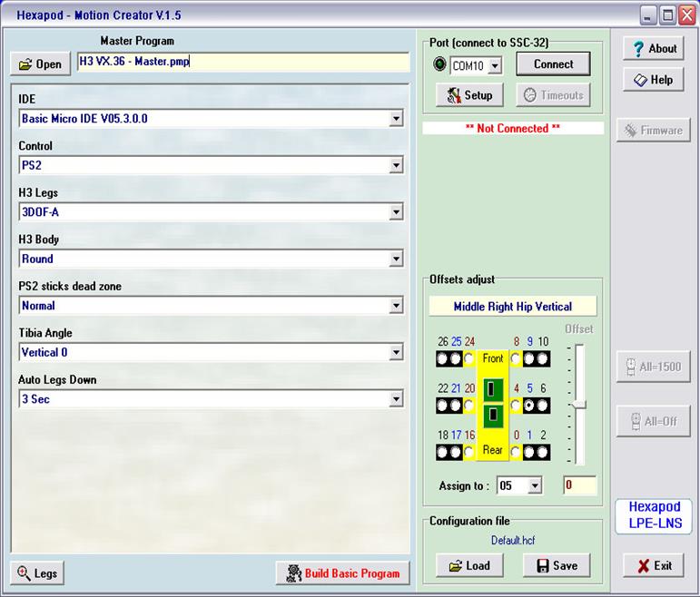This screenshot has height=597, width=700.
Task: Select servo channel 26 radio button
Action: 442,358
